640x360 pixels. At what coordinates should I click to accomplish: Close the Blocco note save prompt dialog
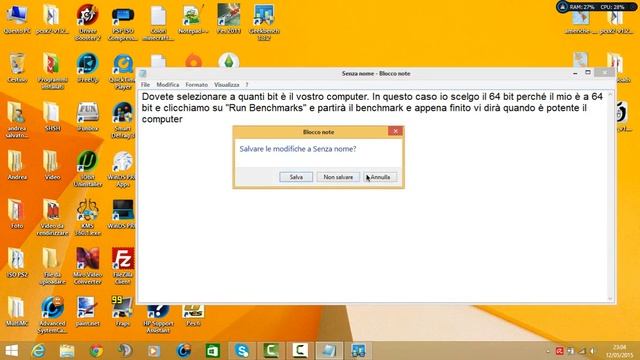pyautogui.click(x=395, y=131)
